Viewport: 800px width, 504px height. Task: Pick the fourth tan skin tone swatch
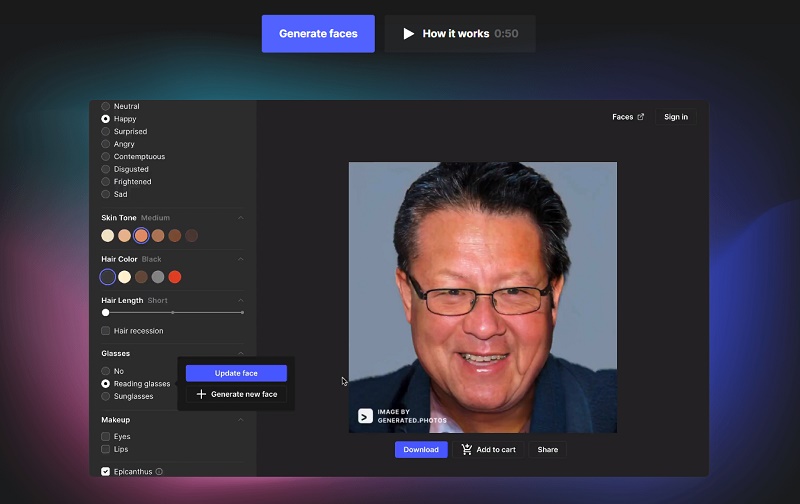click(x=158, y=235)
